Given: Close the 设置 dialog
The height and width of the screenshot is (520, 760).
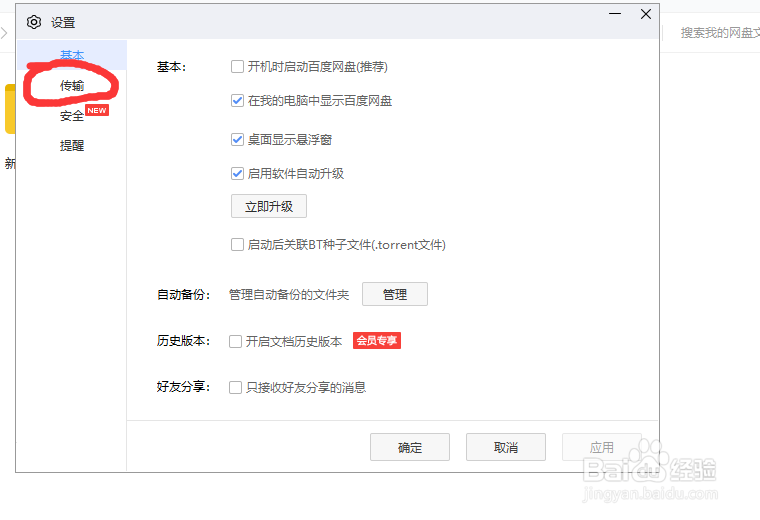Looking at the screenshot, I should 646,14.
